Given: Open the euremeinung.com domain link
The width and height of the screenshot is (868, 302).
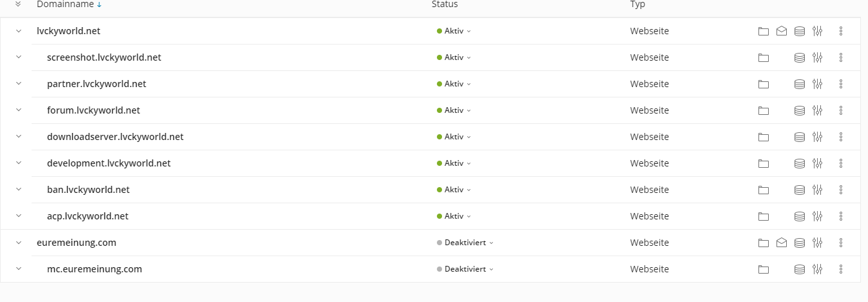Looking at the screenshot, I should coord(77,243).
